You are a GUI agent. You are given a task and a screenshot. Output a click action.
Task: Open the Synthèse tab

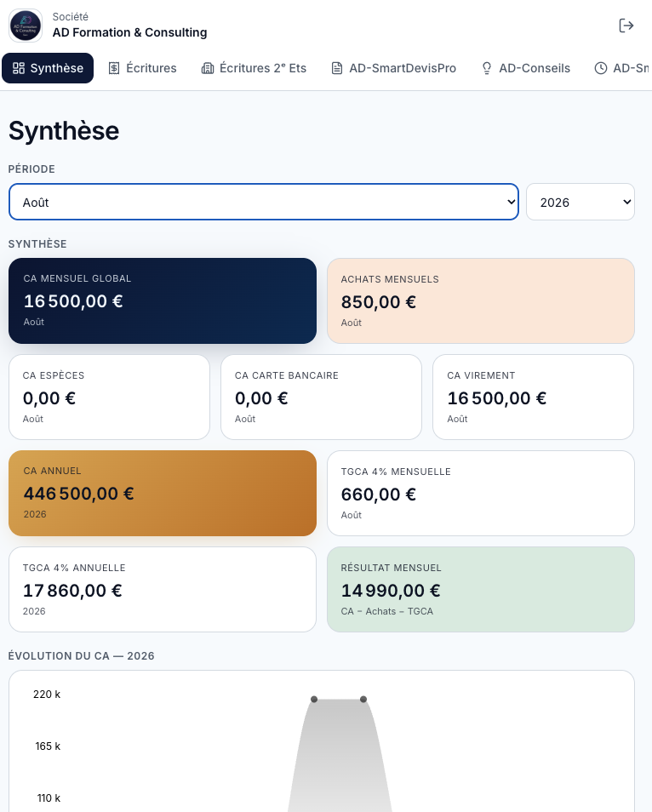pos(48,68)
